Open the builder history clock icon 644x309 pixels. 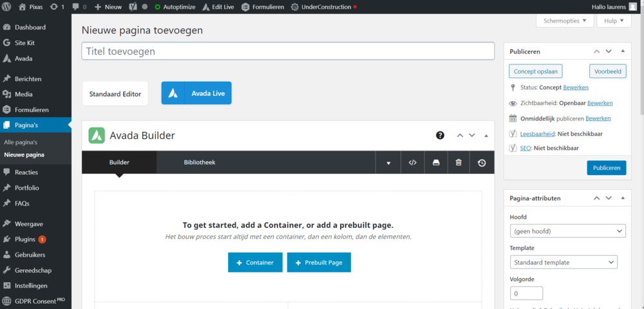point(482,162)
